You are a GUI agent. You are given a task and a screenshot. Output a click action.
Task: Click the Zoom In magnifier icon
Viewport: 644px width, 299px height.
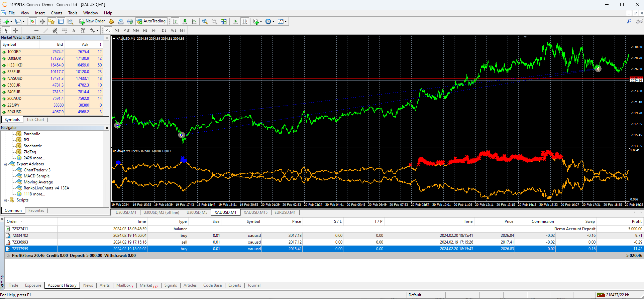pos(205,21)
